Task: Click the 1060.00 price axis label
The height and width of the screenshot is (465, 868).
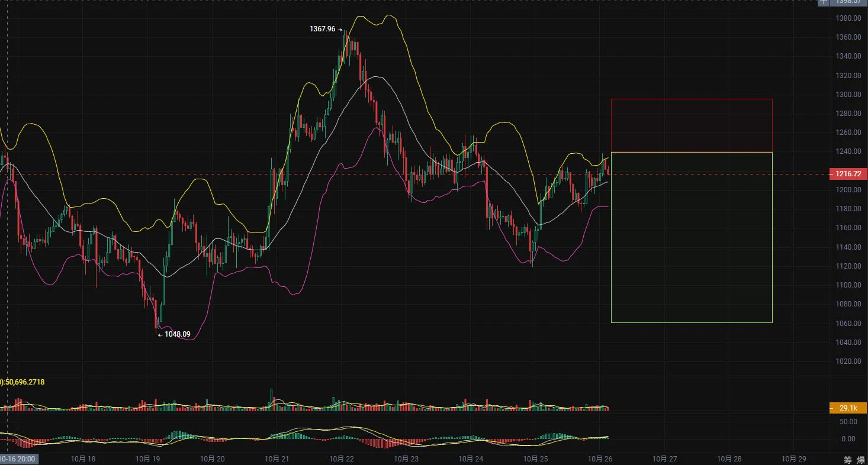Action: tap(848, 324)
